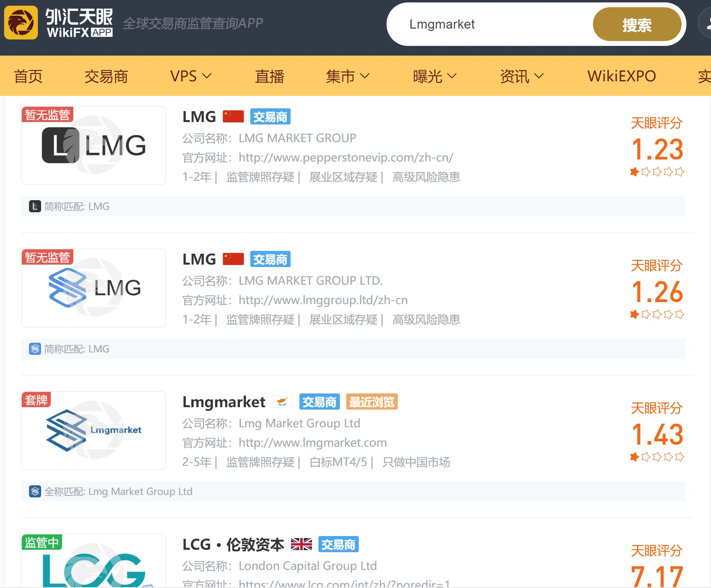Viewport: 711px width, 588px height.
Task: Click LMG MARKET GROUP LTD. company text
Action: coord(311,281)
